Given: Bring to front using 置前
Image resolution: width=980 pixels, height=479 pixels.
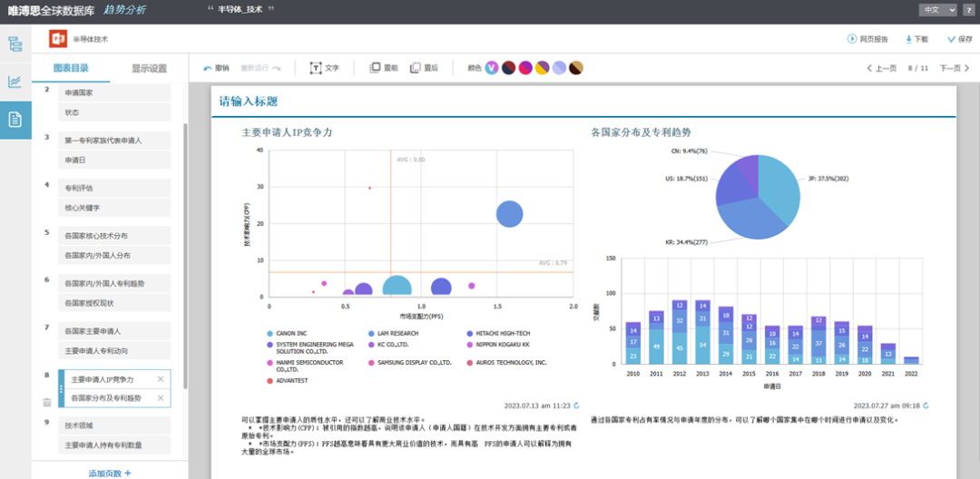Looking at the screenshot, I should (384, 68).
